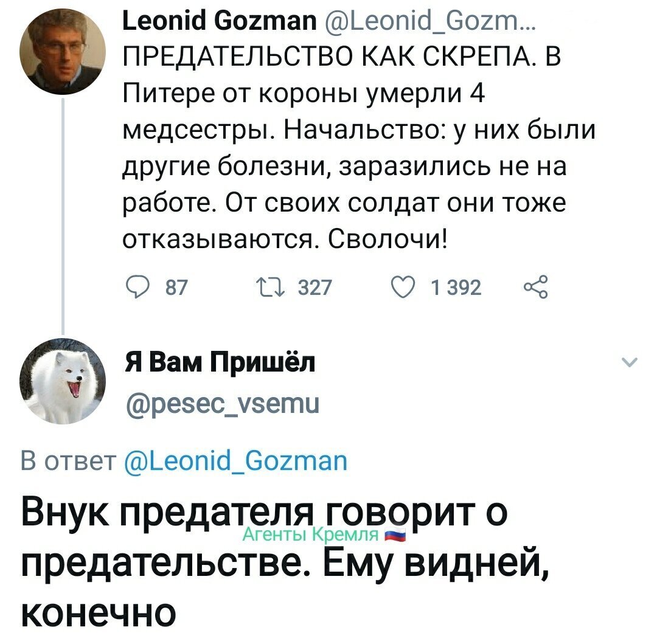Click the Агенты Кремля watermark text
Screen dimensions: 657x644
311,535
